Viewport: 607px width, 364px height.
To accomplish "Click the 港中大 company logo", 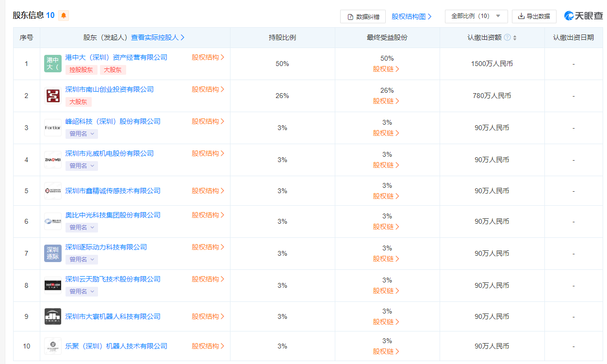I will [x=53, y=64].
